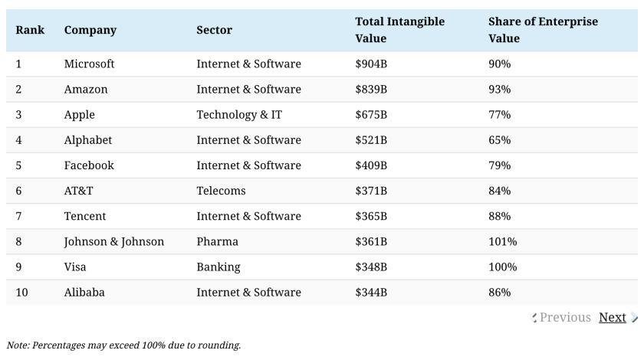Click the Total Intangible Value header

(399, 30)
